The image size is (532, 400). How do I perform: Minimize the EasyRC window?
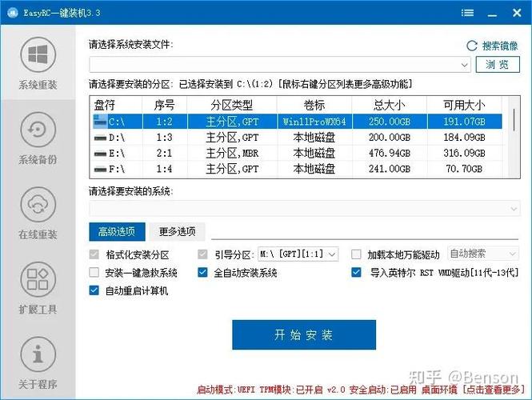tap(492, 14)
